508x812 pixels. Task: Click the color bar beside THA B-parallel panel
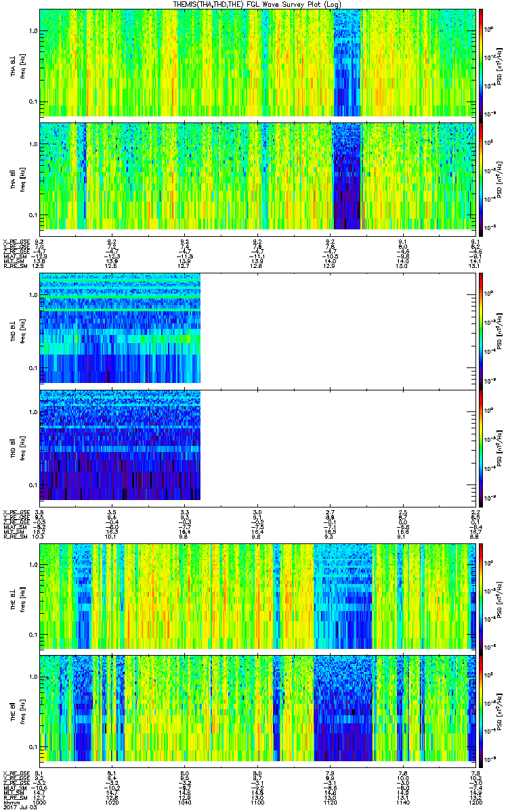(x=481, y=175)
